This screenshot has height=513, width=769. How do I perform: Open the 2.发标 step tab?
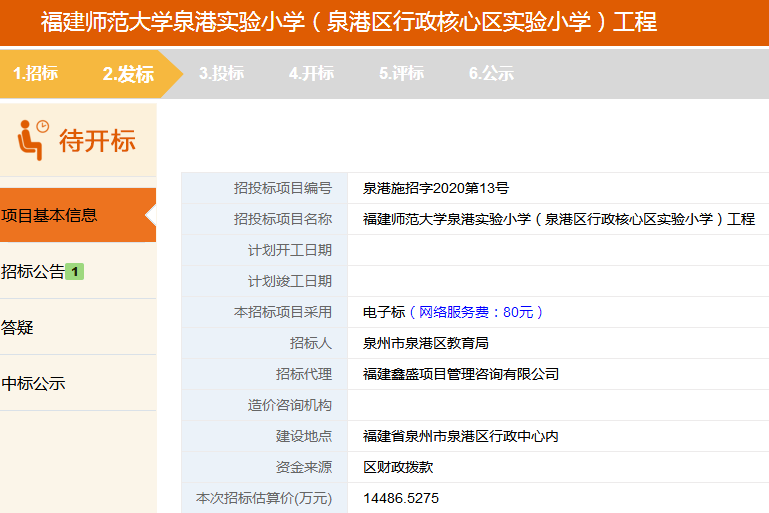coord(128,74)
